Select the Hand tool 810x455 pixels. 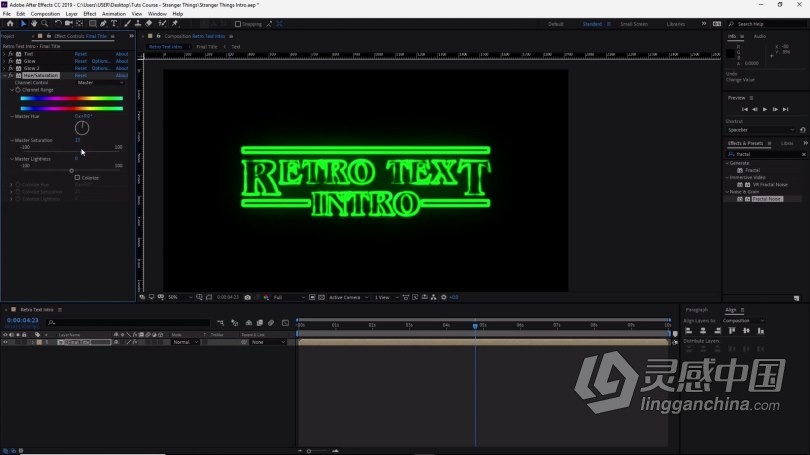pos(33,24)
